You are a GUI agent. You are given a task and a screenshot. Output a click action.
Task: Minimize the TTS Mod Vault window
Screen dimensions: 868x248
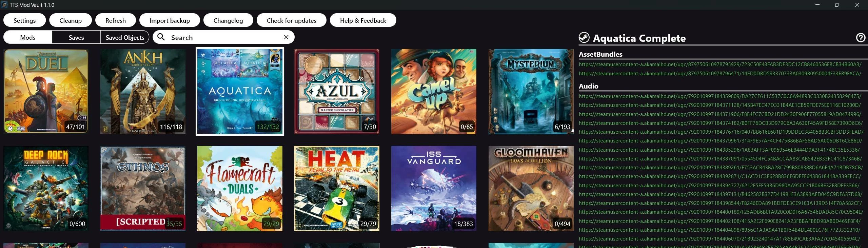(817, 5)
